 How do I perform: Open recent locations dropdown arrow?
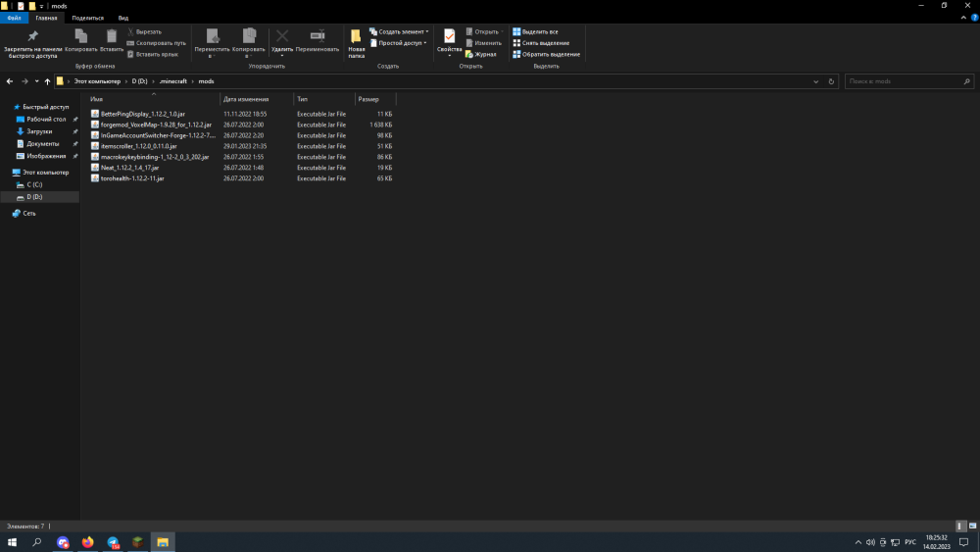(x=37, y=81)
